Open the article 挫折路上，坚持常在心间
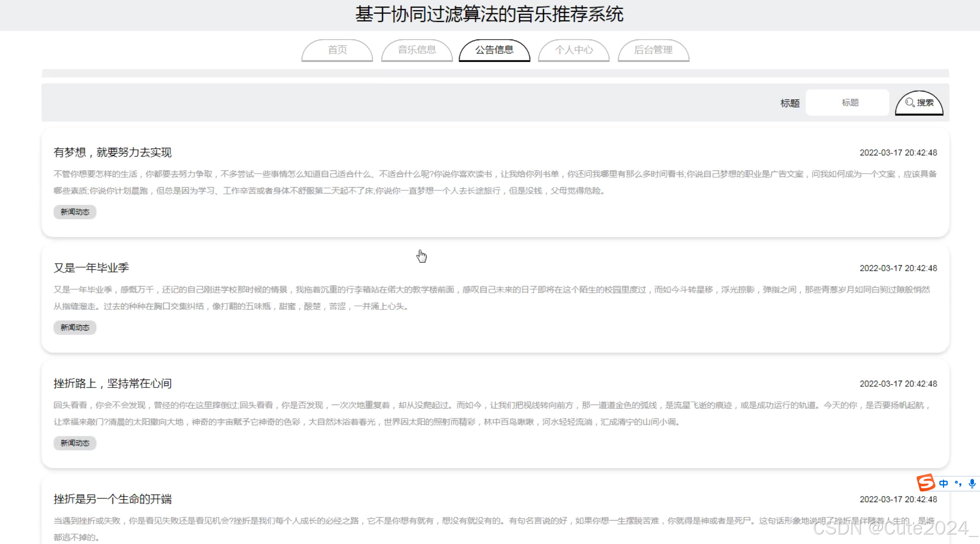Screen dimensions: 980x544 tap(112, 383)
